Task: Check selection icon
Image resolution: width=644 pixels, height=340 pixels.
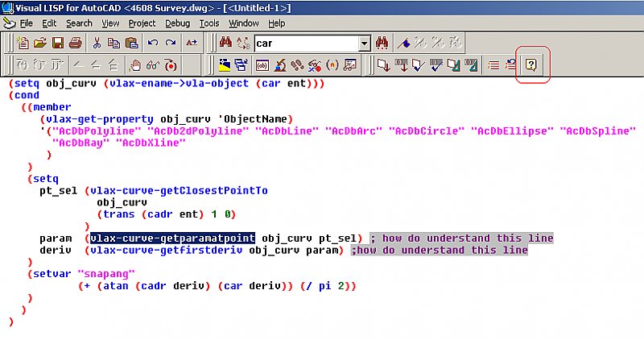Action: (x=436, y=65)
